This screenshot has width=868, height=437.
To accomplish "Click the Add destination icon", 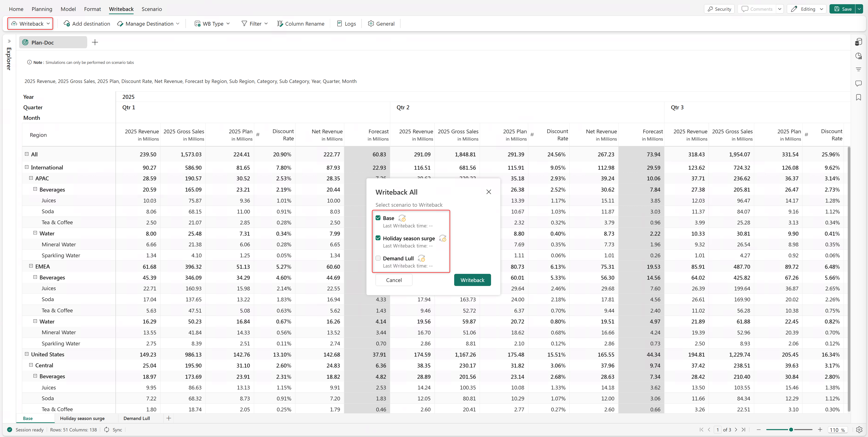I will (67, 24).
